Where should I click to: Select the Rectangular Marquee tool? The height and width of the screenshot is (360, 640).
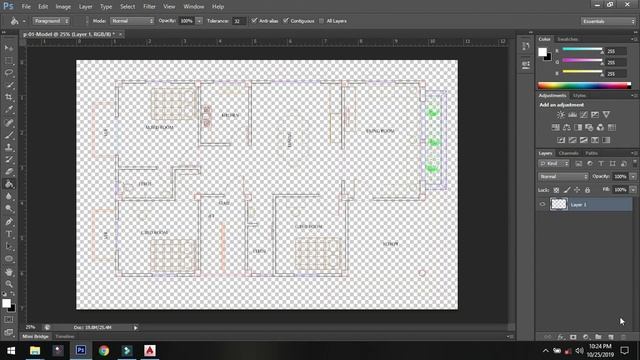[x=9, y=60]
